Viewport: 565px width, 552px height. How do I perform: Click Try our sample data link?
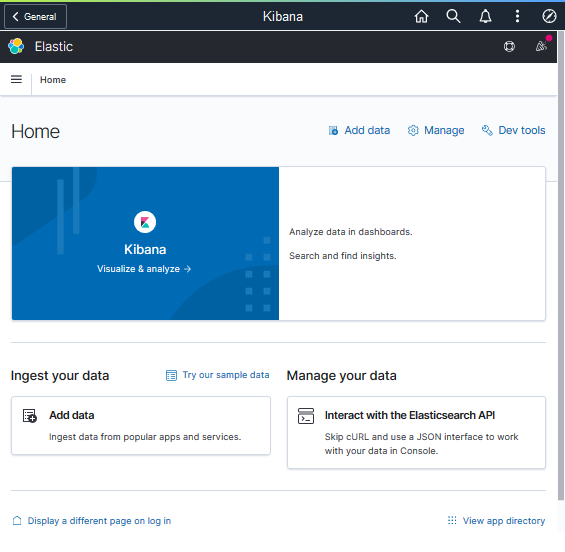pyautogui.click(x=226, y=375)
